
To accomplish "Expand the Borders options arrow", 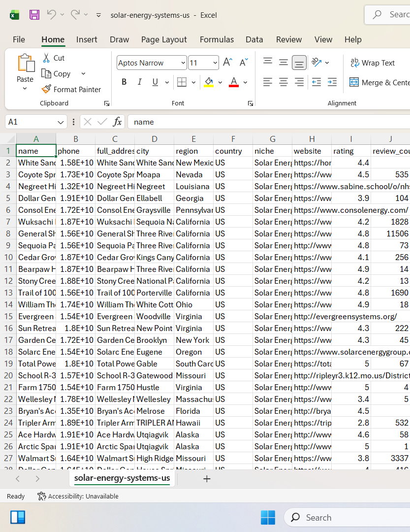I will click(193, 82).
